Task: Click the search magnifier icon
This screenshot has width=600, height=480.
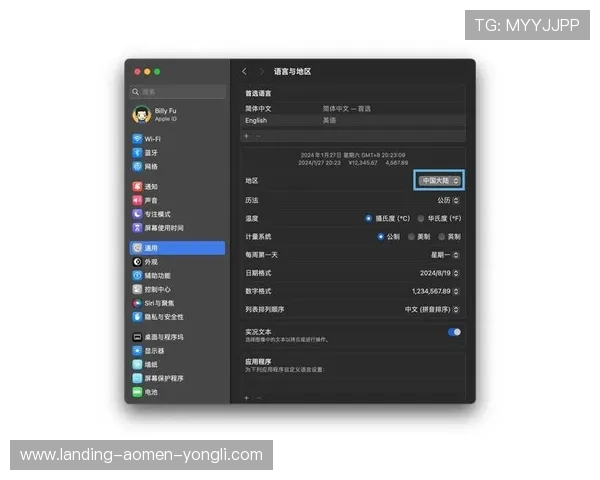Action: pos(135,92)
